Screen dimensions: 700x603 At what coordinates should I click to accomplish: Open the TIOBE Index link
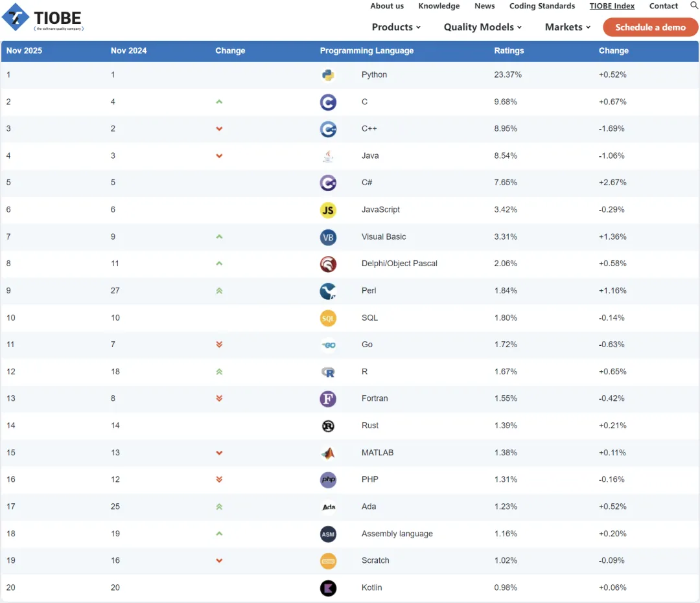[612, 6]
